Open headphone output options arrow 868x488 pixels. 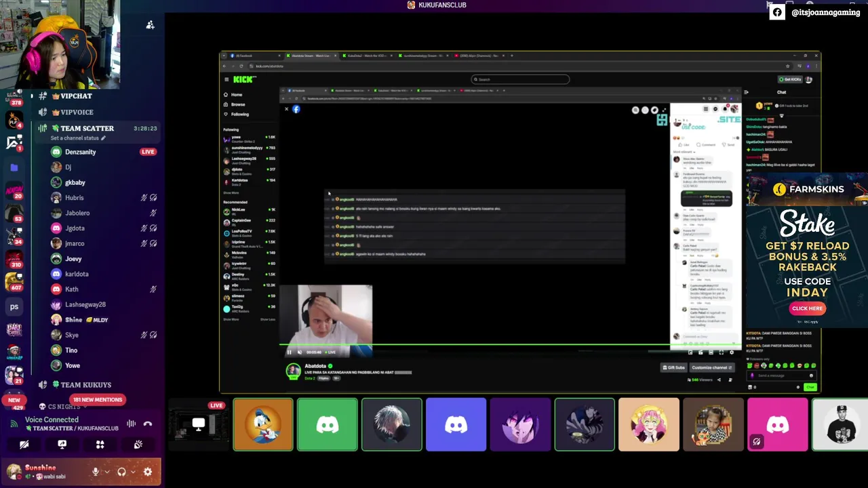click(133, 472)
